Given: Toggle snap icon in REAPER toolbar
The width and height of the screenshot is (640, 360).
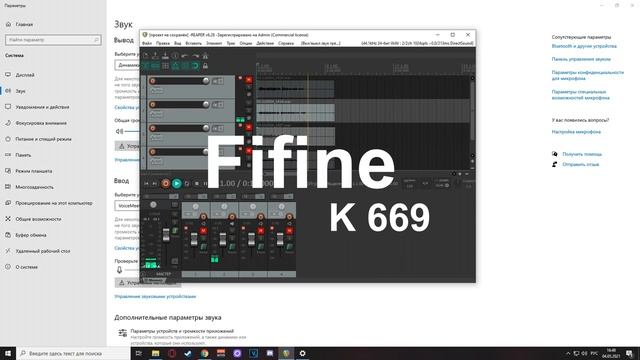Looking at the screenshot, I should (x=195, y=66).
